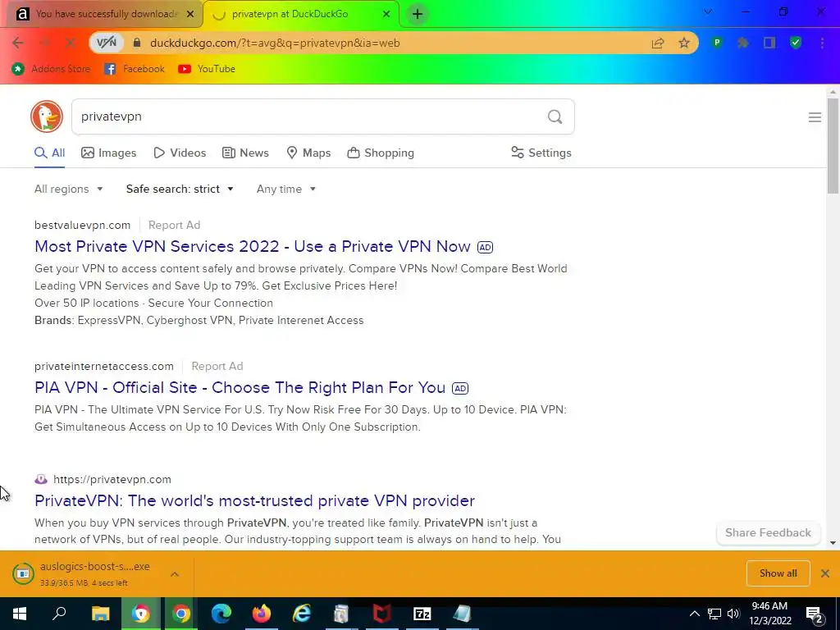840x630 pixels.
Task: Expand download item options chevron
Action: click(x=175, y=573)
